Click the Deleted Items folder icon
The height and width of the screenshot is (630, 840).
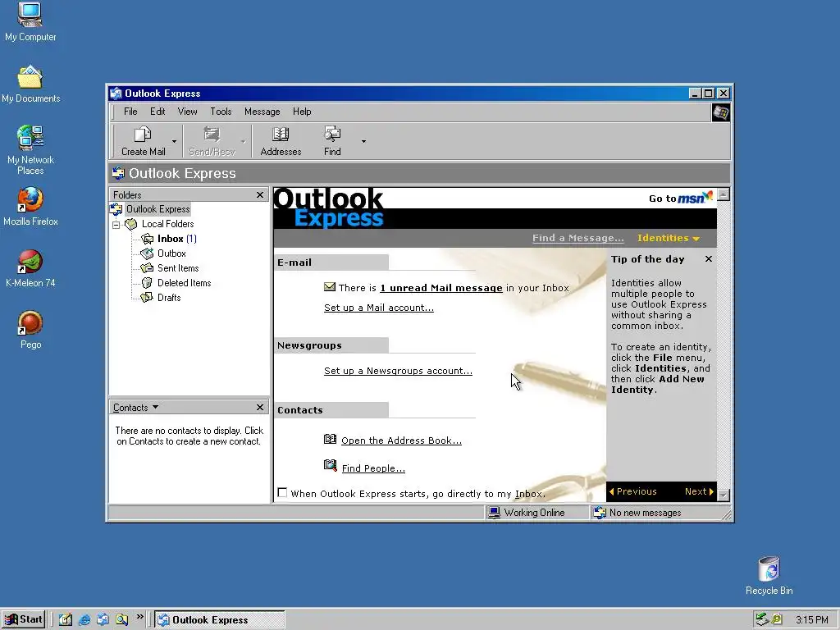(x=147, y=283)
